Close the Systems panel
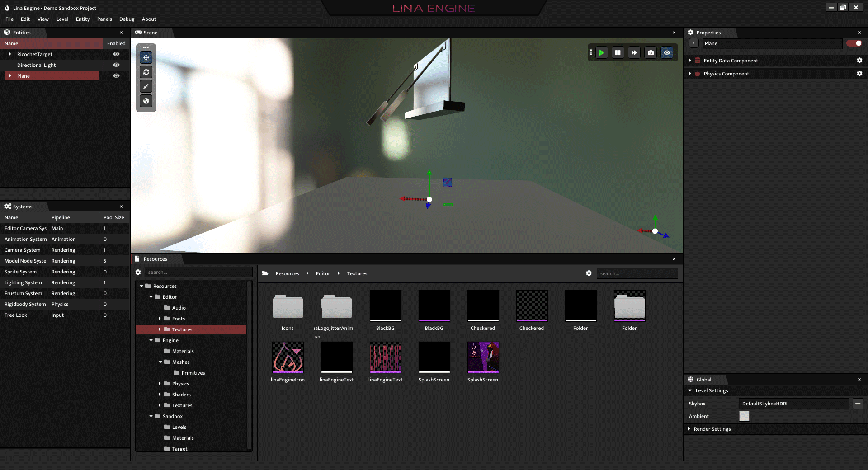The height and width of the screenshot is (470, 868). [121, 207]
